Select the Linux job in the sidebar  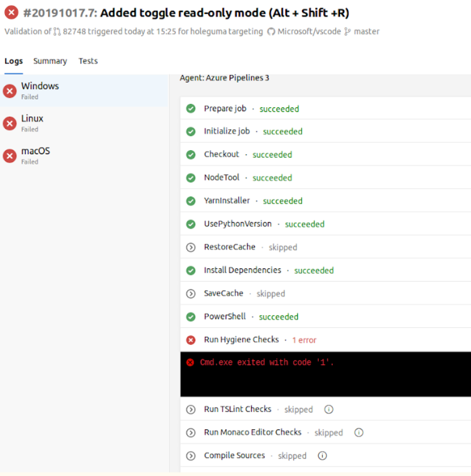[84, 123]
